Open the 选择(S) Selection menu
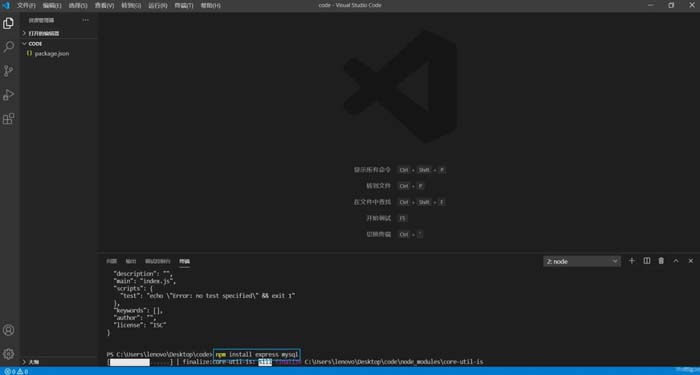The height and width of the screenshot is (375, 700). click(x=78, y=5)
